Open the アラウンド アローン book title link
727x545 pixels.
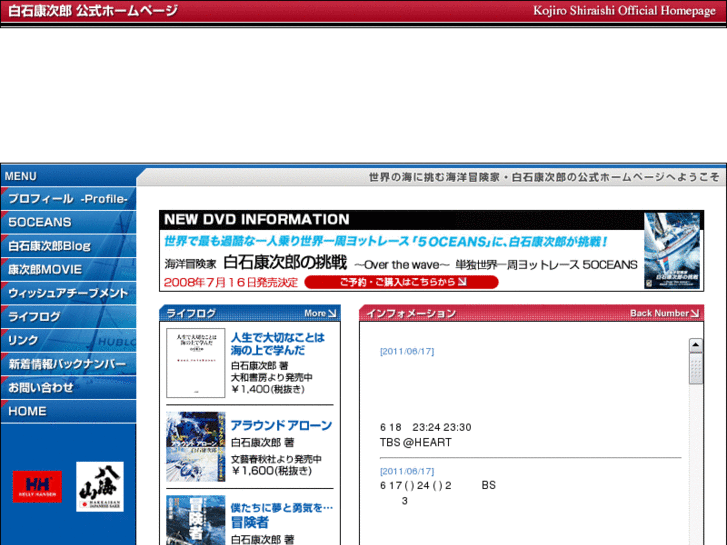(x=281, y=425)
